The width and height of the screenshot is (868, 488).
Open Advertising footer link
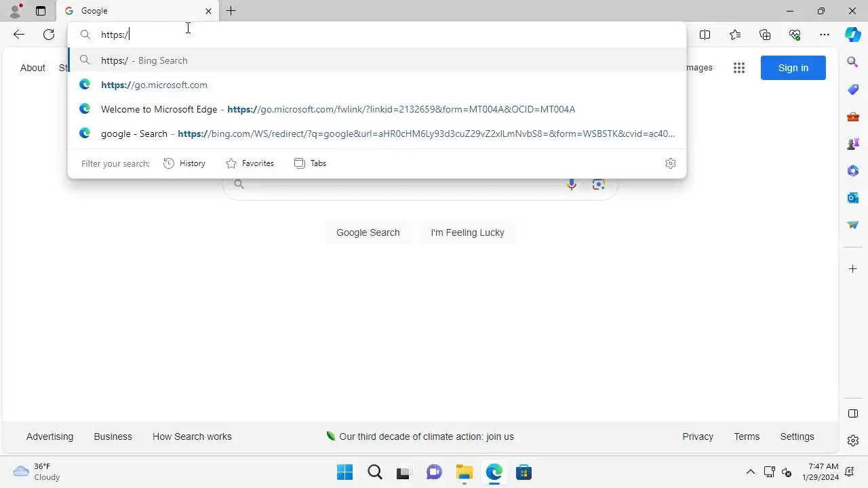(50, 436)
